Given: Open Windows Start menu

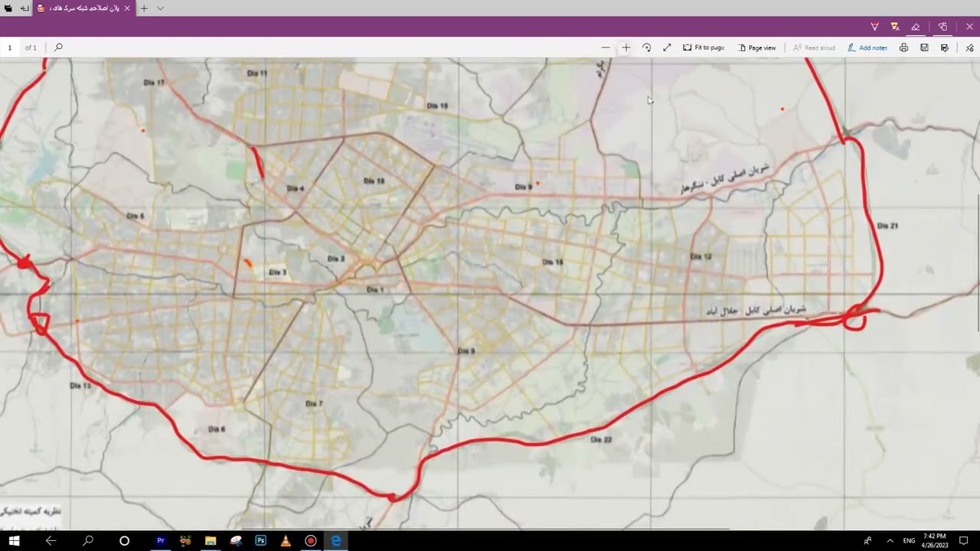Looking at the screenshot, I should coord(15,540).
